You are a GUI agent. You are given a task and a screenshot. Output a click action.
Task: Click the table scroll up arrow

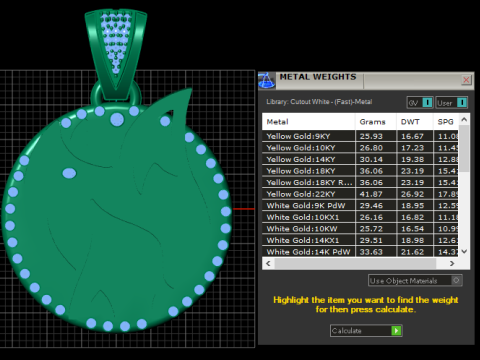464,119
